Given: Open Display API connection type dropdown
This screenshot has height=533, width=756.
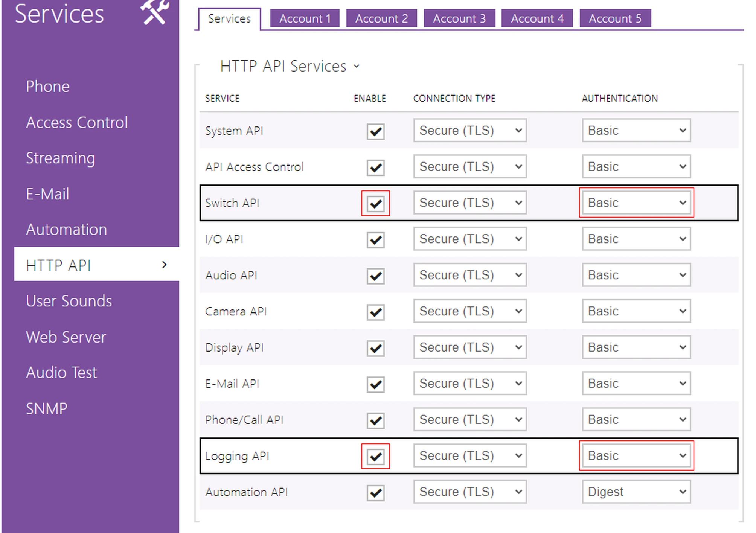Looking at the screenshot, I should point(469,347).
